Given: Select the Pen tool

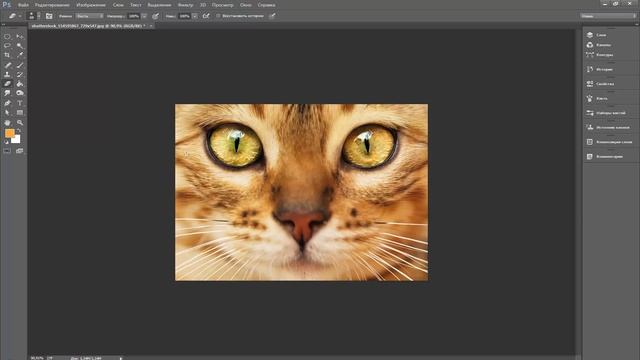Looking at the screenshot, I should pyautogui.click(x=7, y=103).
